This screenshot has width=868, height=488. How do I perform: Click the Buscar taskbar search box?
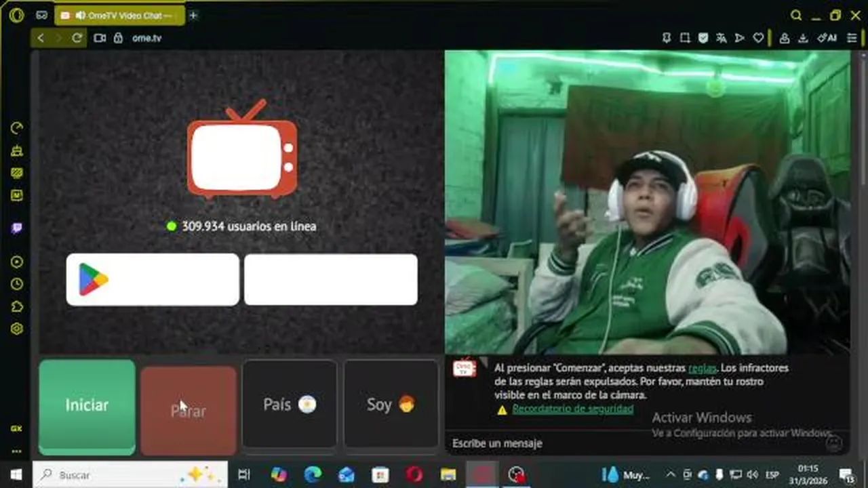click(130, 474)
